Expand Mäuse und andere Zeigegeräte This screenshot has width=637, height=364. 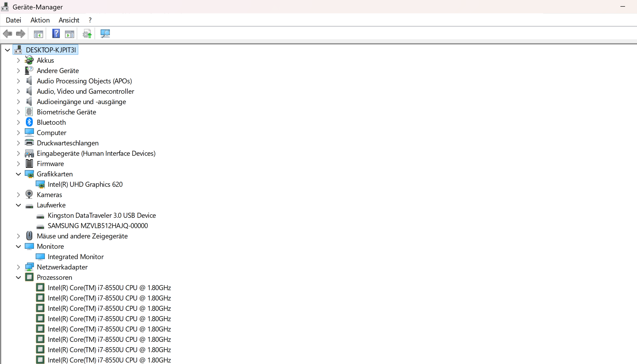click(x=18, y=236)
